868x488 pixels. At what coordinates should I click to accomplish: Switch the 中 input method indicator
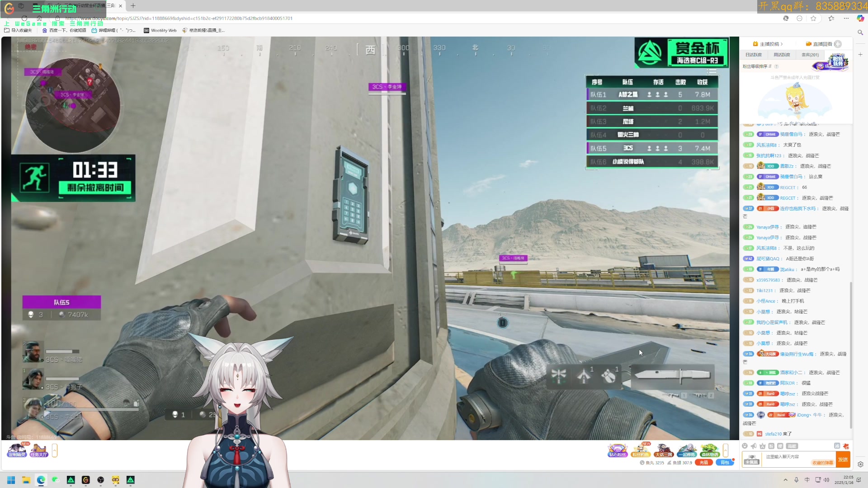pyautogui.click(x=807, y=480)
